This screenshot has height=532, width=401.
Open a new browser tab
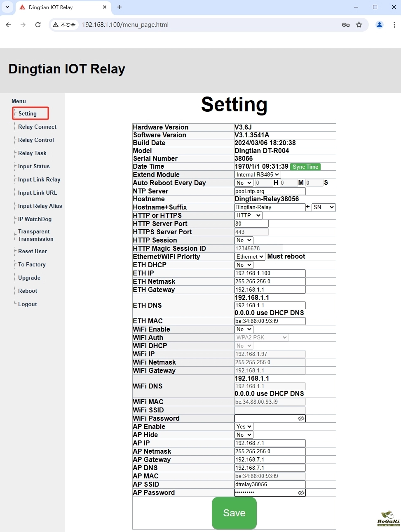(x=120, y=7)
